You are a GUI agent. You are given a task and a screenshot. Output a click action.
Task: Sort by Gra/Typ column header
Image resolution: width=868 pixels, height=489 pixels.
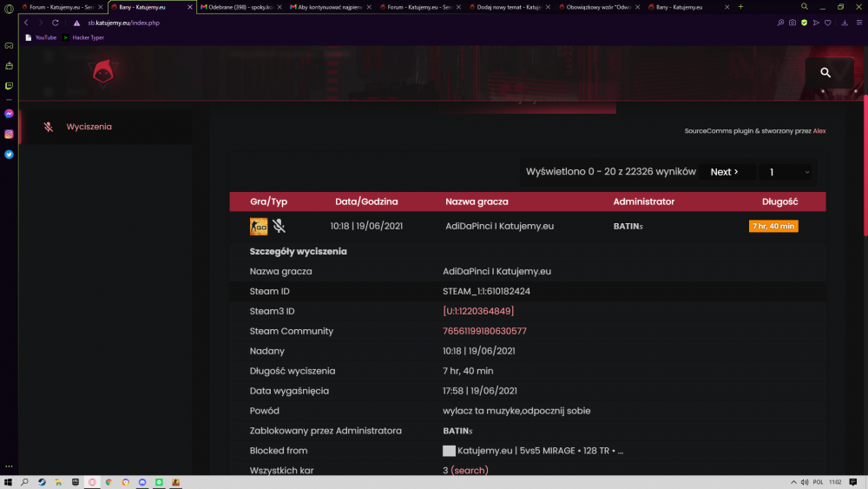268,202
